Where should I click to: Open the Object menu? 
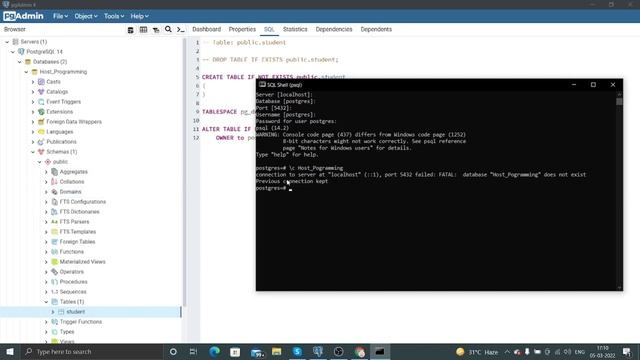pyautogui.click(x=86, y=16)
